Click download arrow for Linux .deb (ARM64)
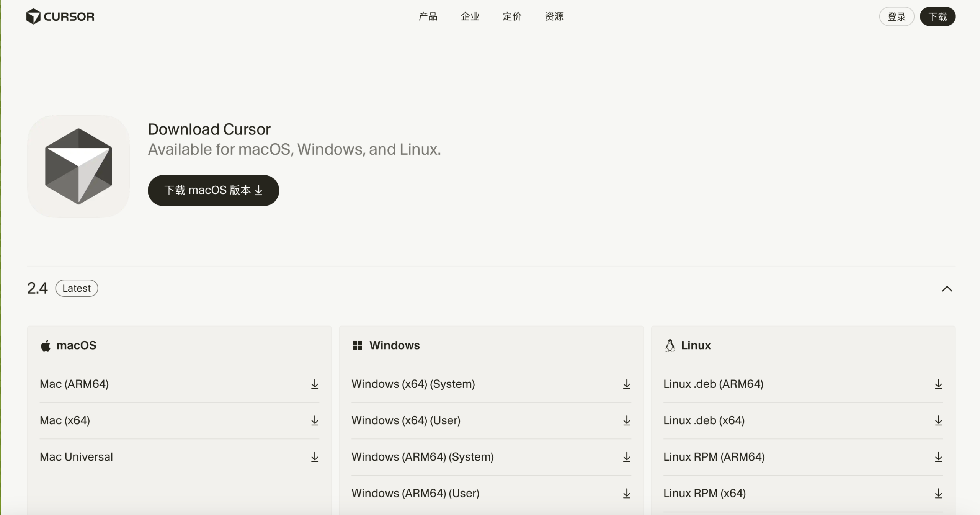 pos(938,384)
